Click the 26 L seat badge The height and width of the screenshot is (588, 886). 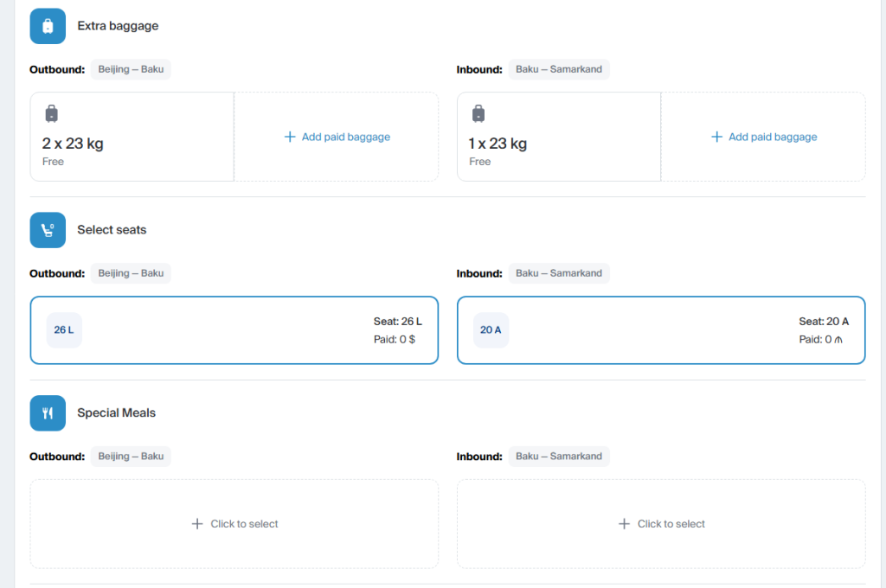[64, 330]
